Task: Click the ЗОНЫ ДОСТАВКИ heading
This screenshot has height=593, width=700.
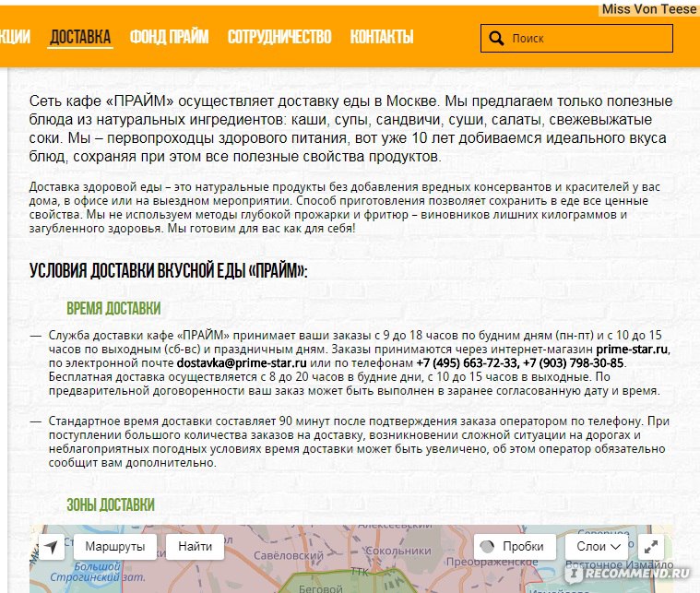Action: pyautogui.click(x=111, y=505)
